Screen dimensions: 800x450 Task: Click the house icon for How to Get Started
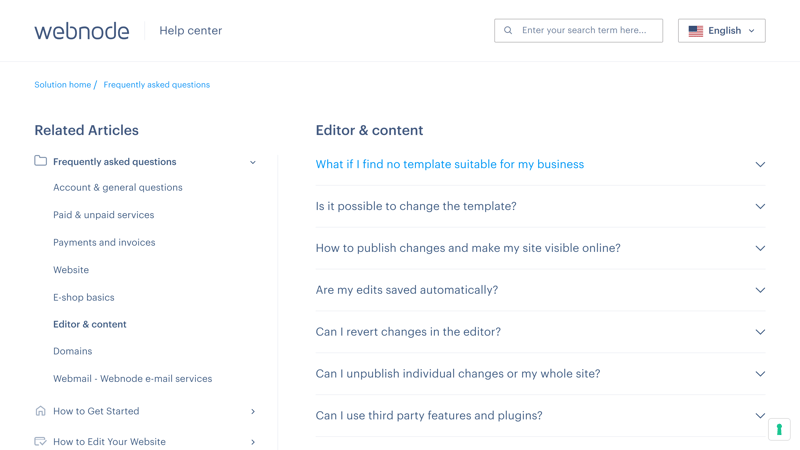click(40, 411)
